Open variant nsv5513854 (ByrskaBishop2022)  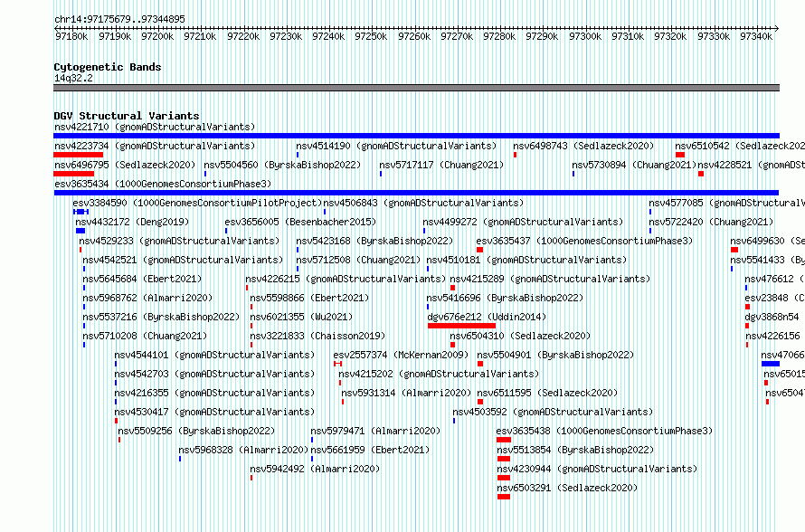pyautogui.click(x=575, y=450)
